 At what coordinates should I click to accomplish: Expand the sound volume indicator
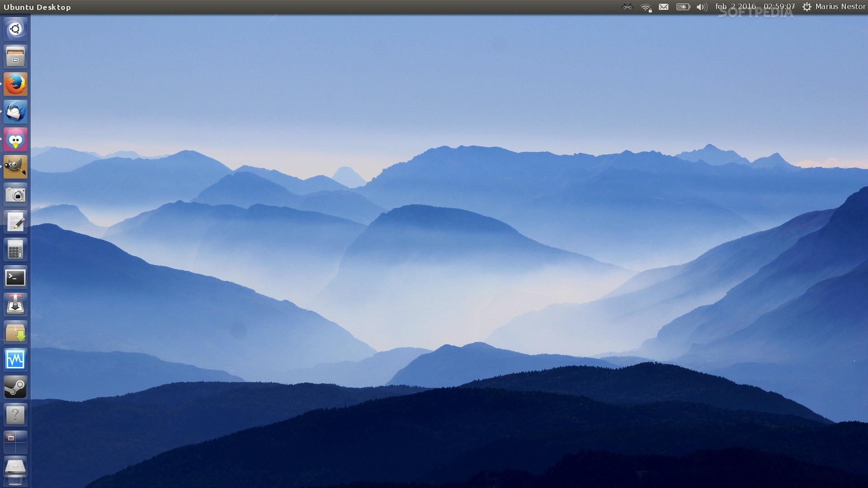coord(702,7)
